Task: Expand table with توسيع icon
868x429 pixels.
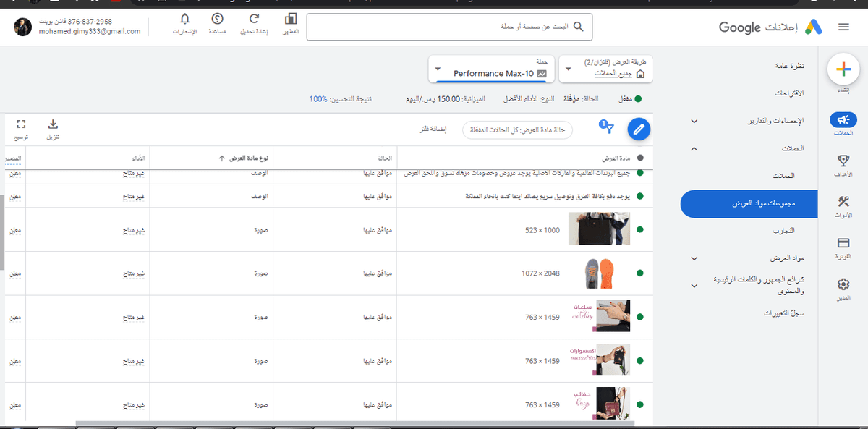Action: pyautogui.click(x=21, y=124)
